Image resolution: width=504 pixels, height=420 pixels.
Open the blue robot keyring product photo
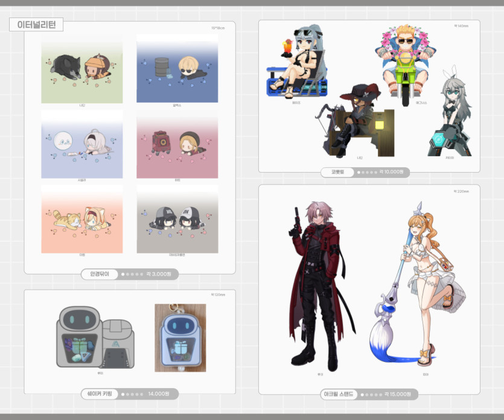pyautogui.click(x=180, y=338)
